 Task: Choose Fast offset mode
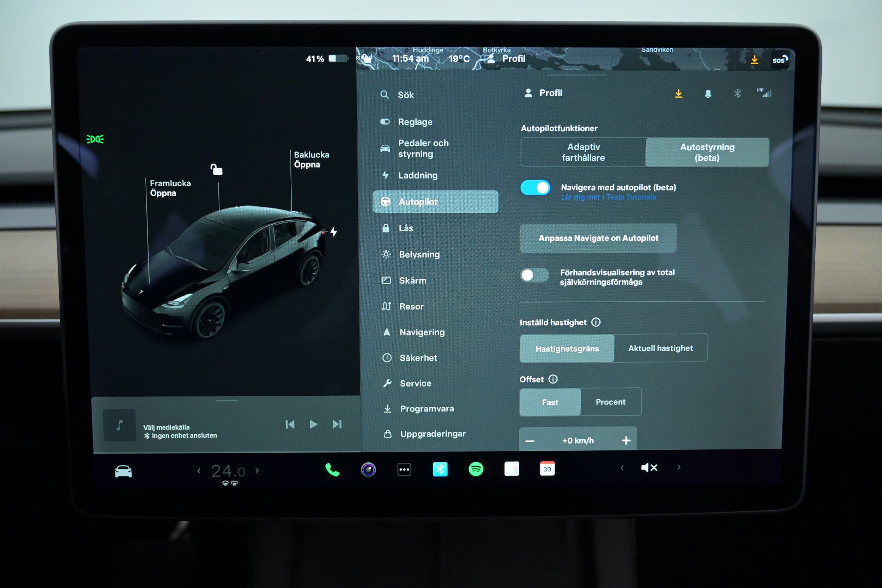[550, 402]
